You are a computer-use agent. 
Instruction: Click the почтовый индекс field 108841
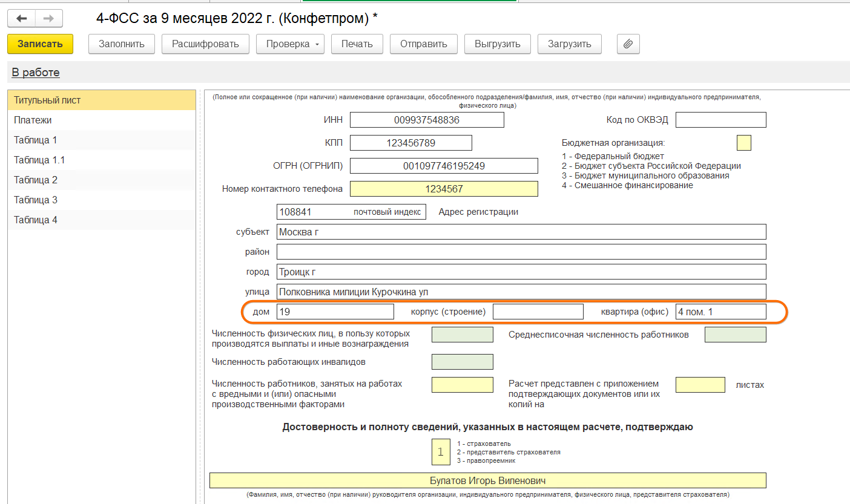[x=351, y=212]
